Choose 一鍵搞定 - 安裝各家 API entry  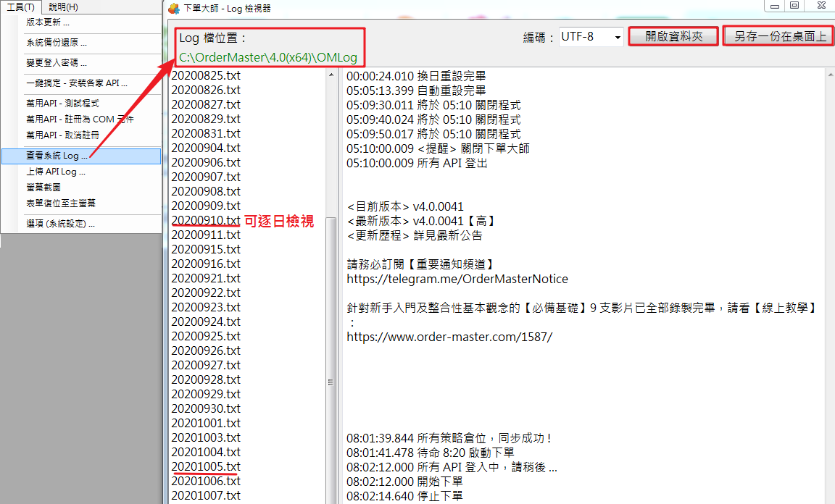click(77, 83)
